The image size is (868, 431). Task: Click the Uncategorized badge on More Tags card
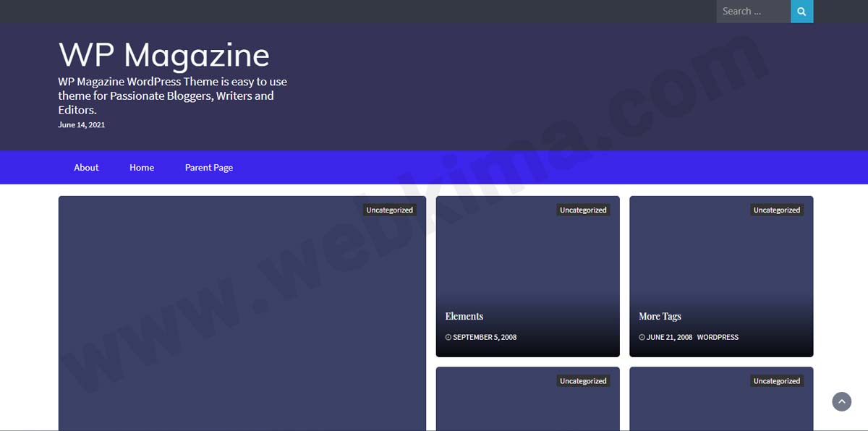(777, 210)
